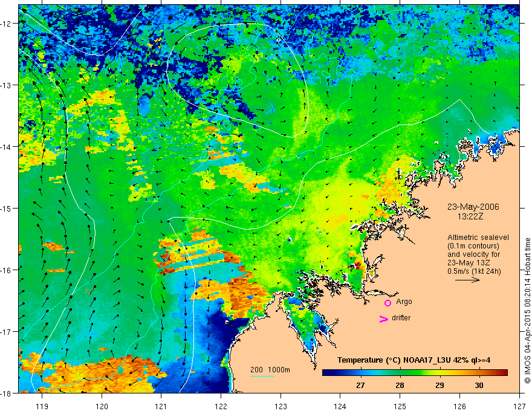Click the latitude axis label -12

[7, 24]
